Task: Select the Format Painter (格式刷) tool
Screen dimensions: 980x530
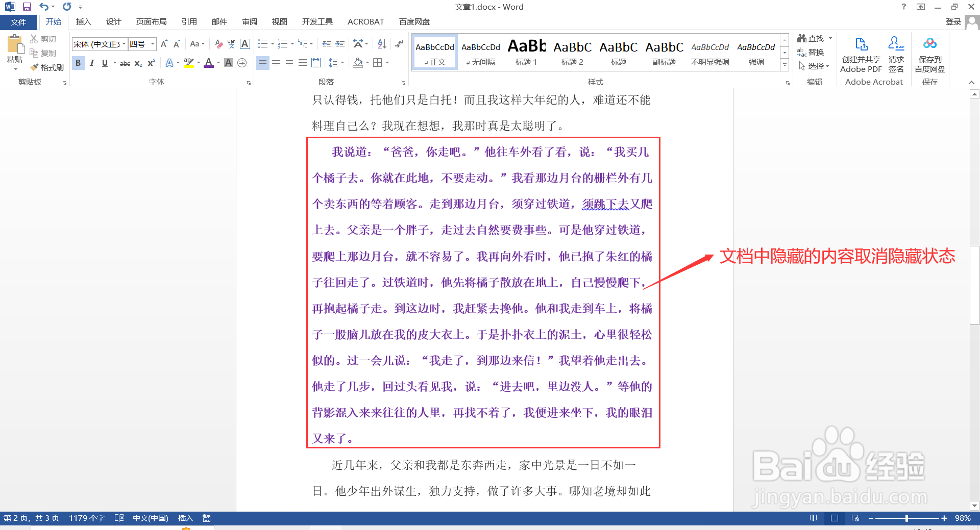Action: [46, 67]
